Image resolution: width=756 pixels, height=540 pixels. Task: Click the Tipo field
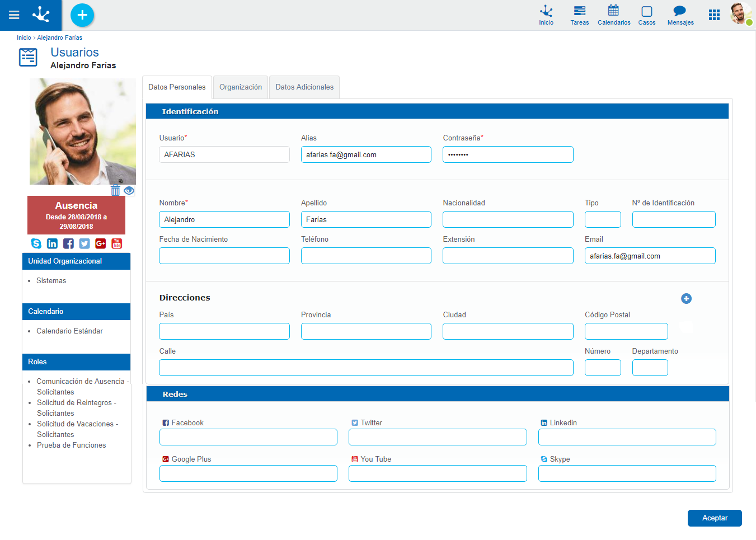pos(603,219)
